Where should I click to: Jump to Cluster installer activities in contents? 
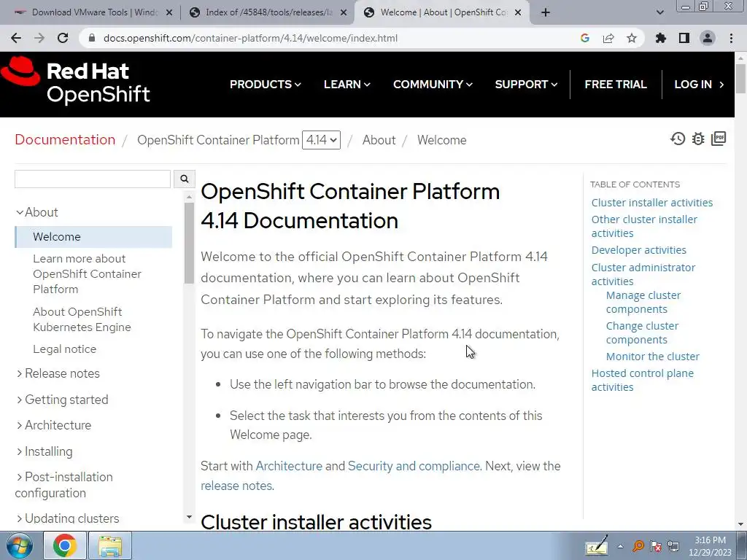(652, 203)
